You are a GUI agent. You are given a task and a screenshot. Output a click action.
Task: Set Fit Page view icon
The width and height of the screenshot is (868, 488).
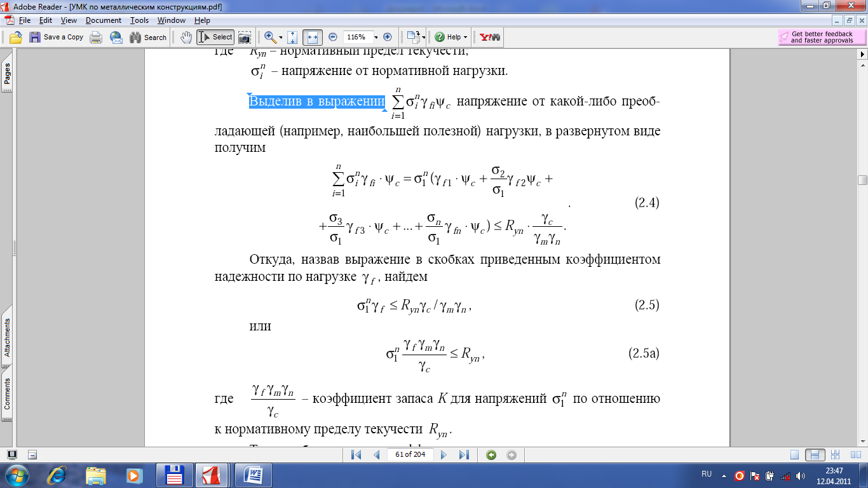pos(292,37)
